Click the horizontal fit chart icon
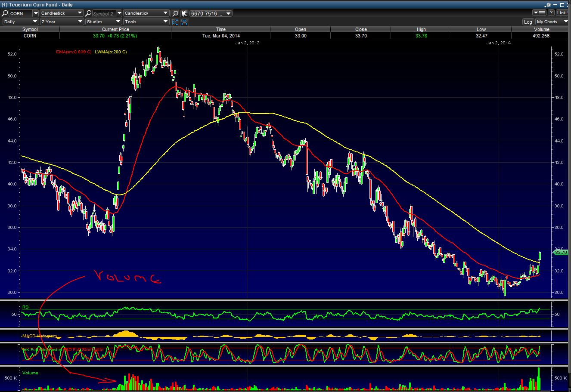This screenshot has width=571, height=392. (184, 22)
